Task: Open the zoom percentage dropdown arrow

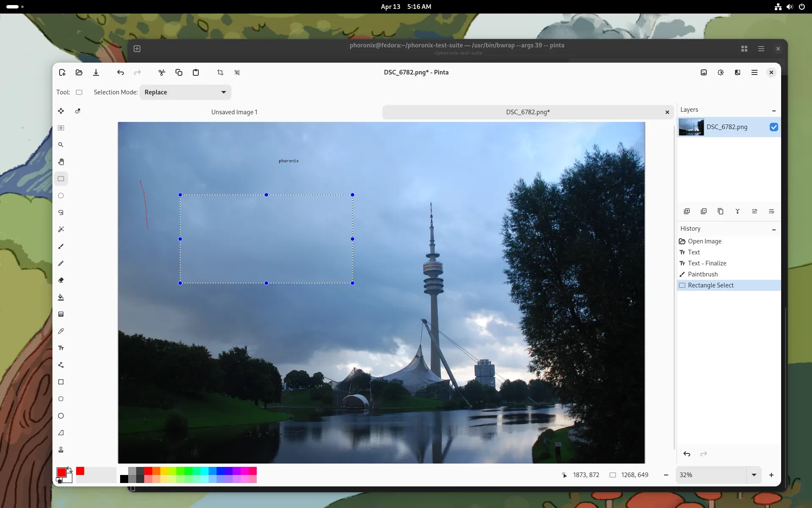Action: [x=754, y=475]
